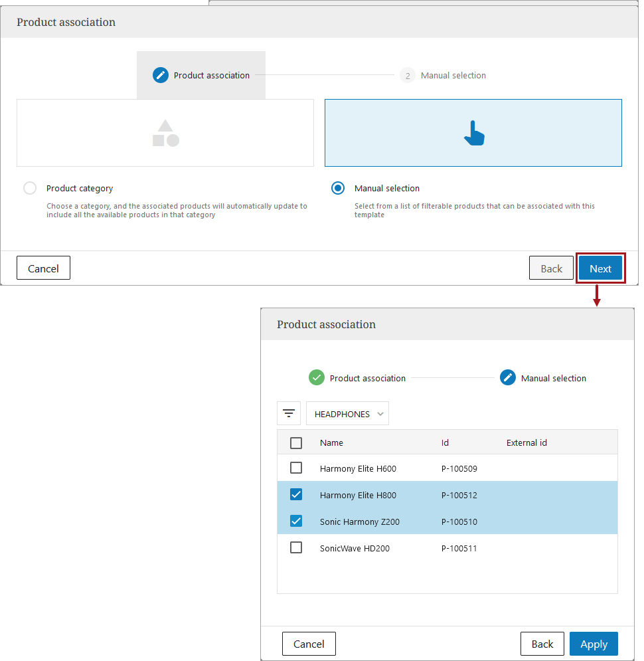Click the pointing hand manual selection card
This screenshot has height=661, width=644.
(473, 133)
